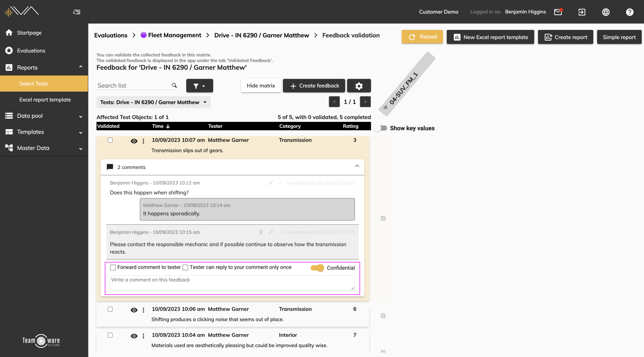This screenshot has height=357, width=644.
Task: Collapse the Reports sidebar section
Action: pyautogui.click(x=80, y=67)
